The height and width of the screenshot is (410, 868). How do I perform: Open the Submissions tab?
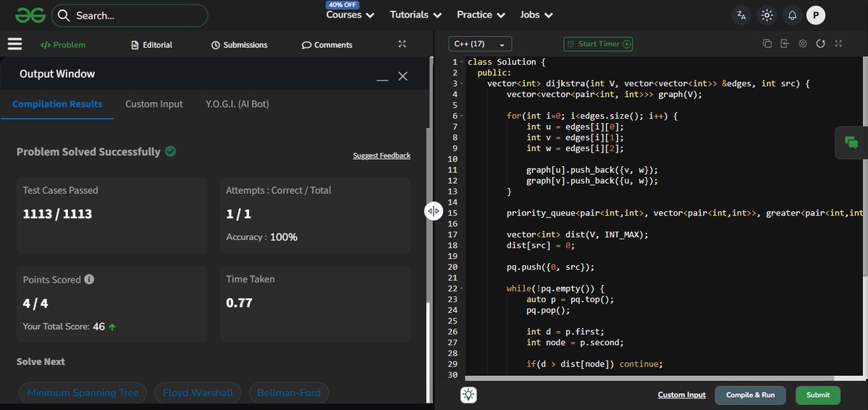point(240,45)
